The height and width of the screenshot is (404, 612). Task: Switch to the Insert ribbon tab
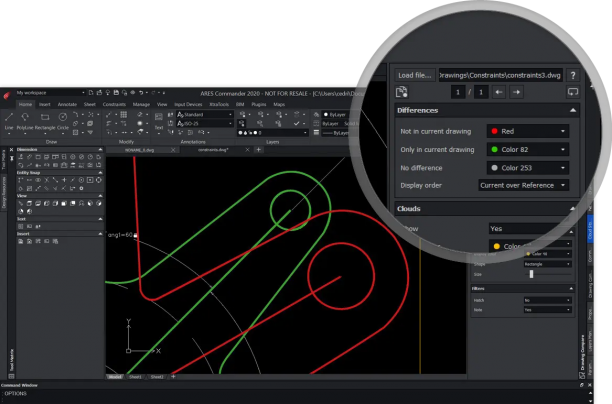[44, 105]
